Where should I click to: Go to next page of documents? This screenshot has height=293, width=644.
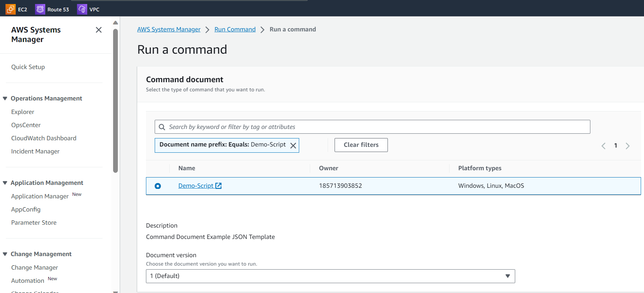[x=628, y=146]
